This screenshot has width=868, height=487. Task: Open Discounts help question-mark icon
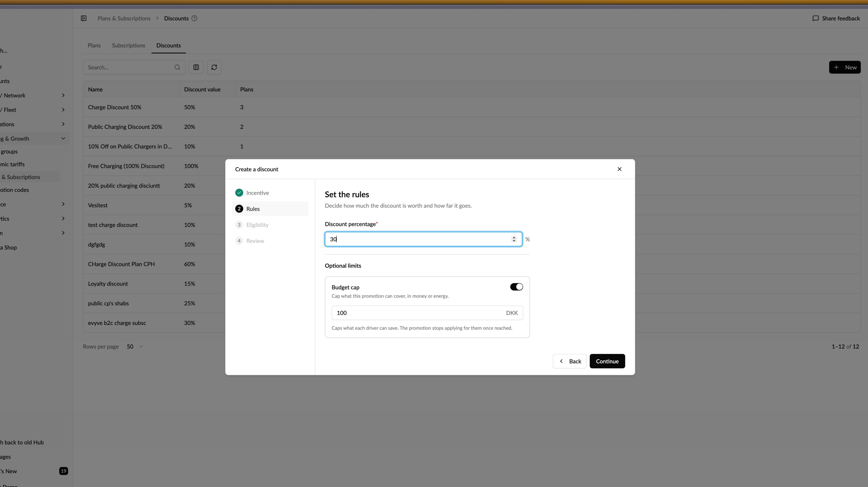pos(194,18)
